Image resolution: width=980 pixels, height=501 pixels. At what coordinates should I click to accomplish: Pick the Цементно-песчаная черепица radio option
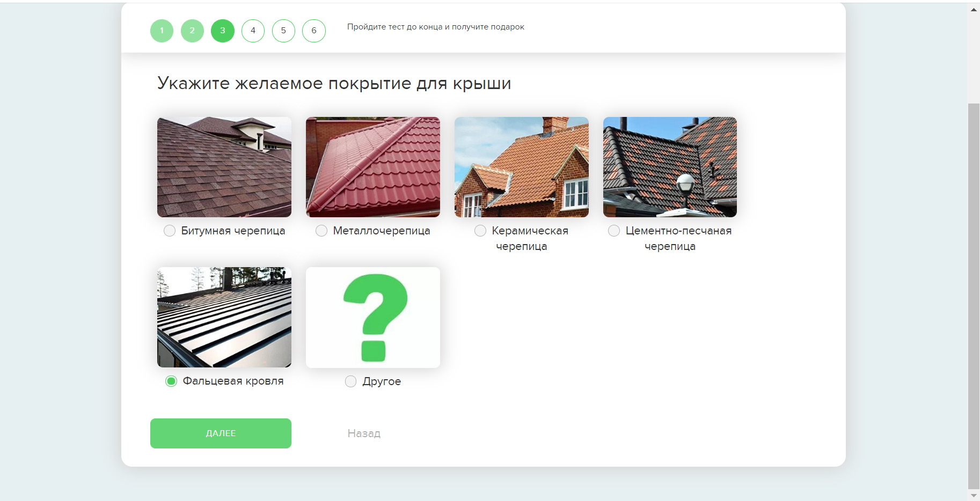coord(614,231)
